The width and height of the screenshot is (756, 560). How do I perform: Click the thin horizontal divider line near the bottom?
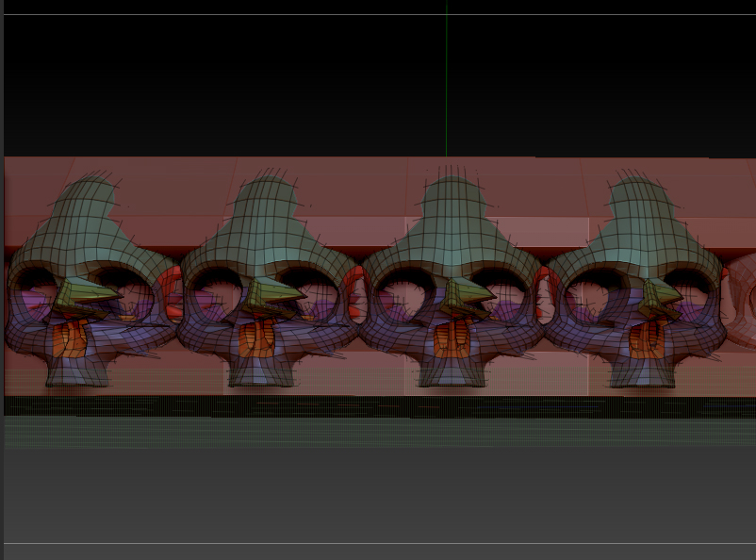pos(377,544)
